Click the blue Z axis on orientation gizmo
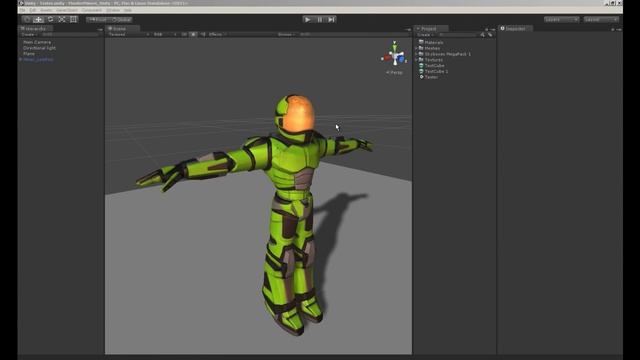640x360 pixels. (x=402, y=60)
